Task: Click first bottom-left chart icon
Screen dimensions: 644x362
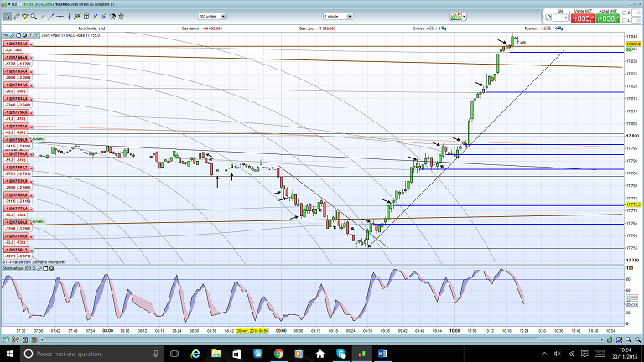Action: tap(6, 339)
